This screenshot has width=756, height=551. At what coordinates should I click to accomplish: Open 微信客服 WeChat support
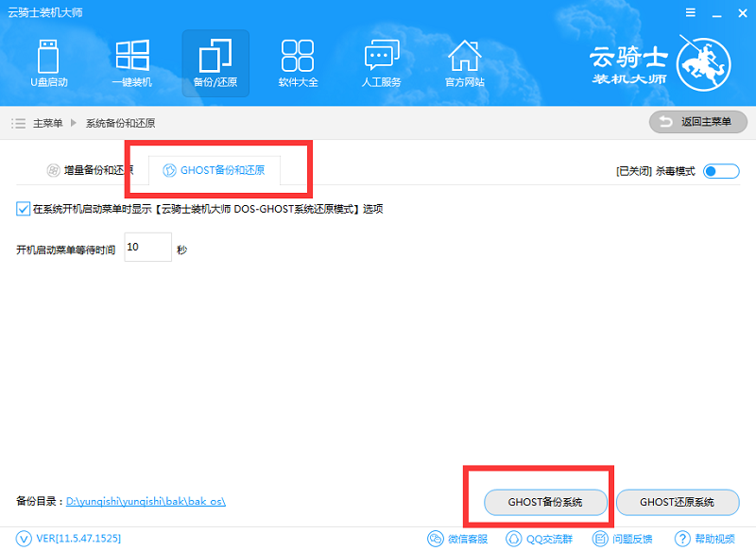pyautogui.click(x=457, y=539)
